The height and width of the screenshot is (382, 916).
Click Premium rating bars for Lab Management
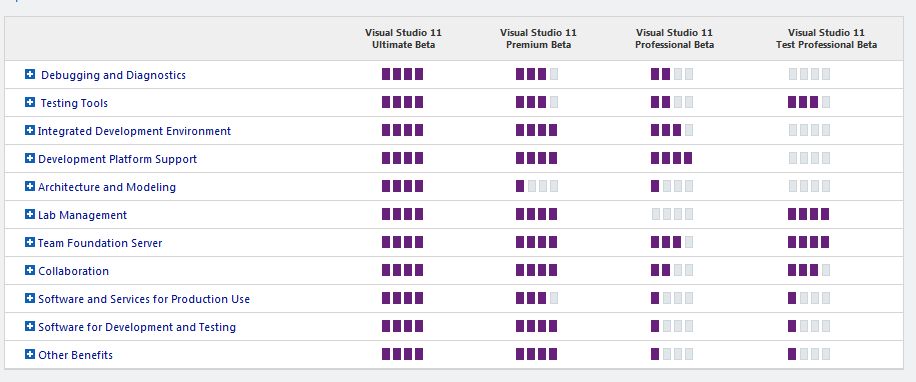pyautogui.click(x=537, y=214)
